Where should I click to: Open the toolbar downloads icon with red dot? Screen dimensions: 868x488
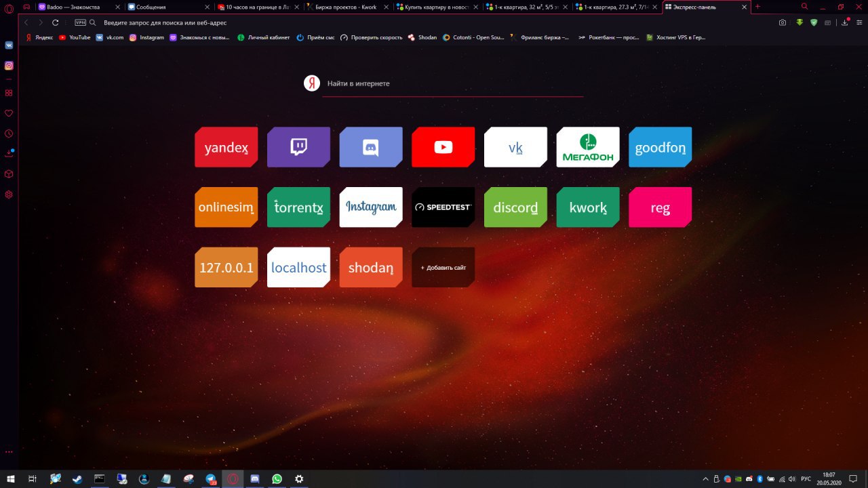click(x=846, y=22)
